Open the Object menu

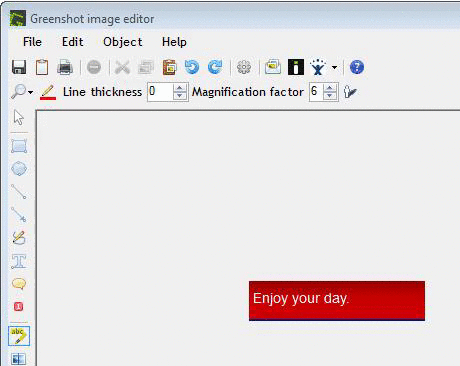click(x=123, y=42)
